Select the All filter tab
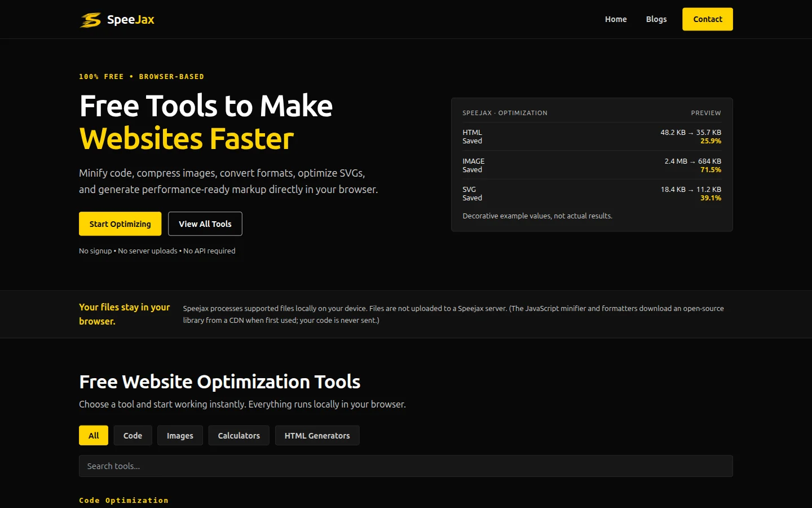 (x=94, y=436)
